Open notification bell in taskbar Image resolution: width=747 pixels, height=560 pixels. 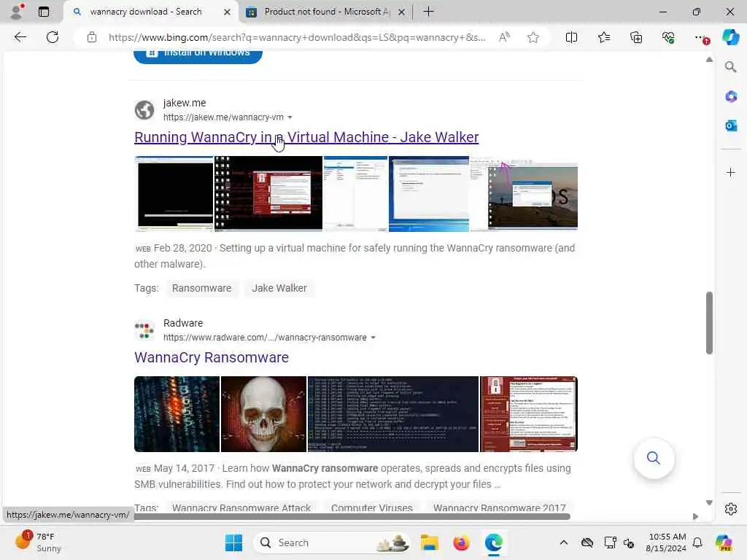pos(697,542)
